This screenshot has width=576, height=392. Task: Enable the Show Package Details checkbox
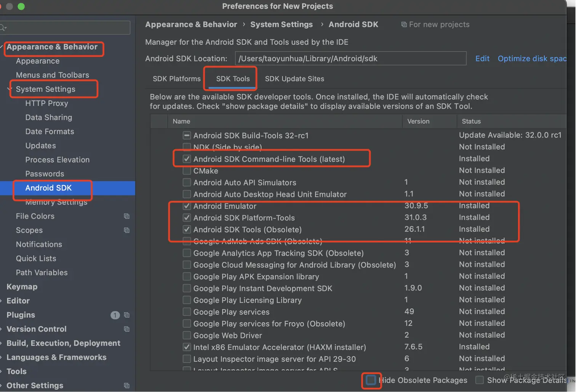point(480,380)
